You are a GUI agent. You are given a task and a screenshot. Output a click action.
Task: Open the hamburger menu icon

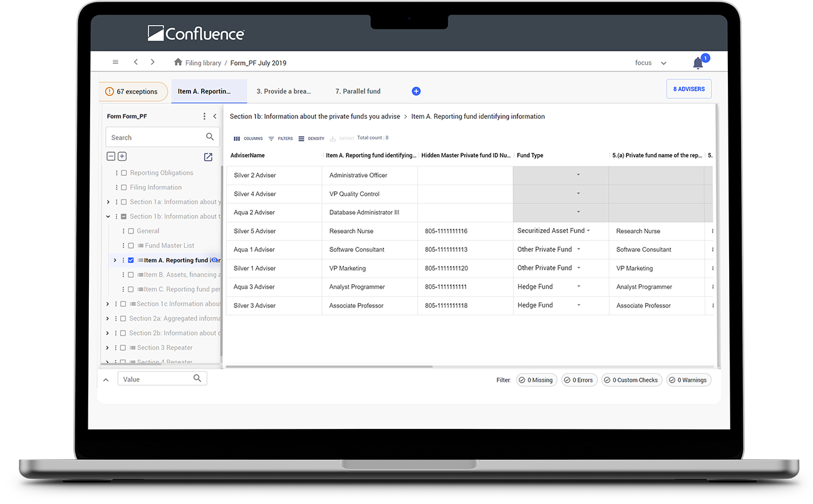point(115,62)
